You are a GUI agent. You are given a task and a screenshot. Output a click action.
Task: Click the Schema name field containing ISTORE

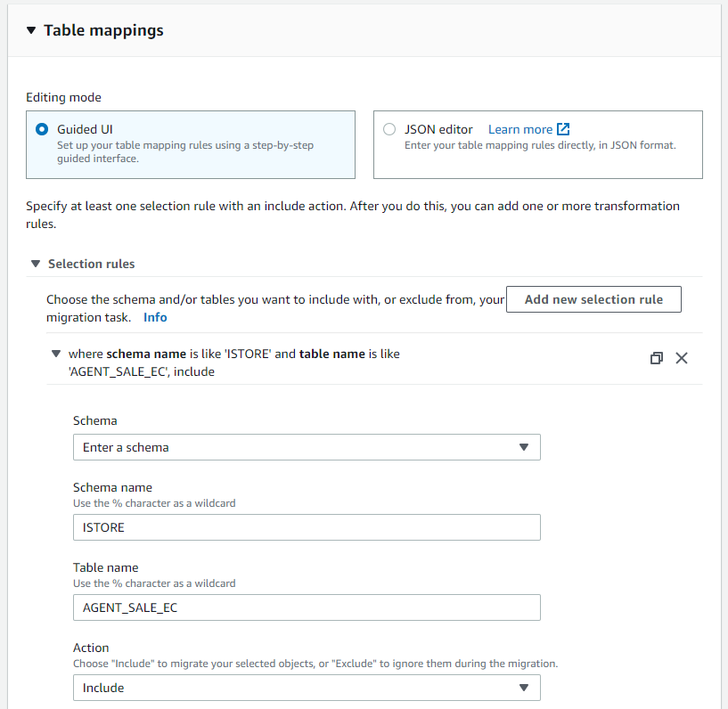pos(307,527)
